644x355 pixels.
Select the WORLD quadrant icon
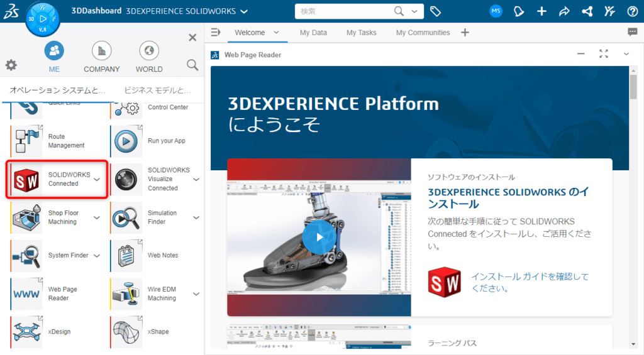click(x=149, y=51)
